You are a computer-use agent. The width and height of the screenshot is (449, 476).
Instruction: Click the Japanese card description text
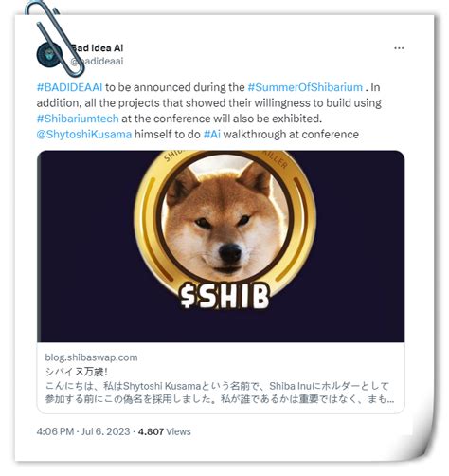click(x=219, y=393)
